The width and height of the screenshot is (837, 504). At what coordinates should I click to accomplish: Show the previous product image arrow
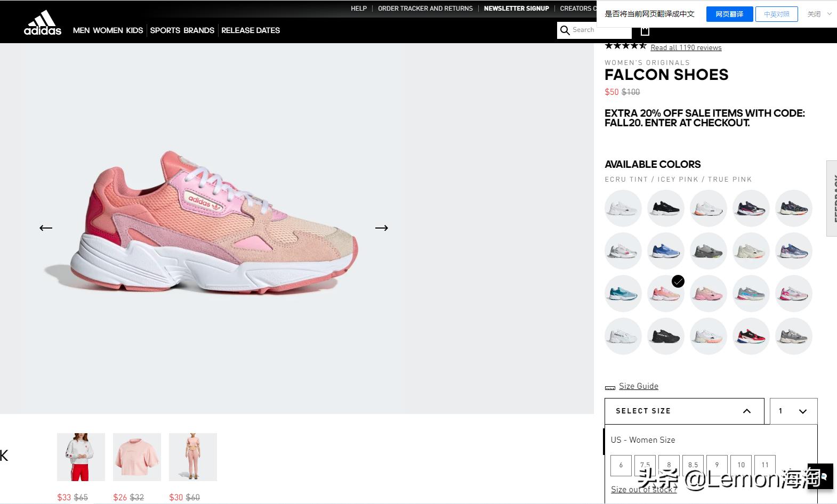(x=46, y=228)
